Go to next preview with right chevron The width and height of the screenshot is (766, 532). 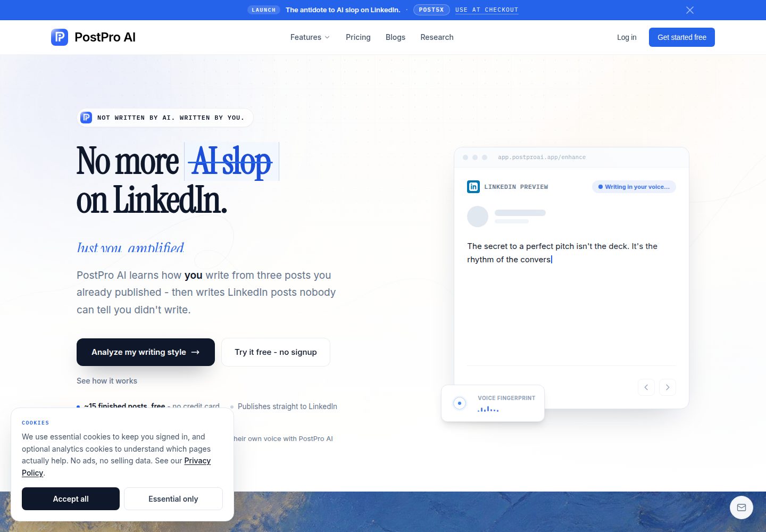click(x=668, y=387)
